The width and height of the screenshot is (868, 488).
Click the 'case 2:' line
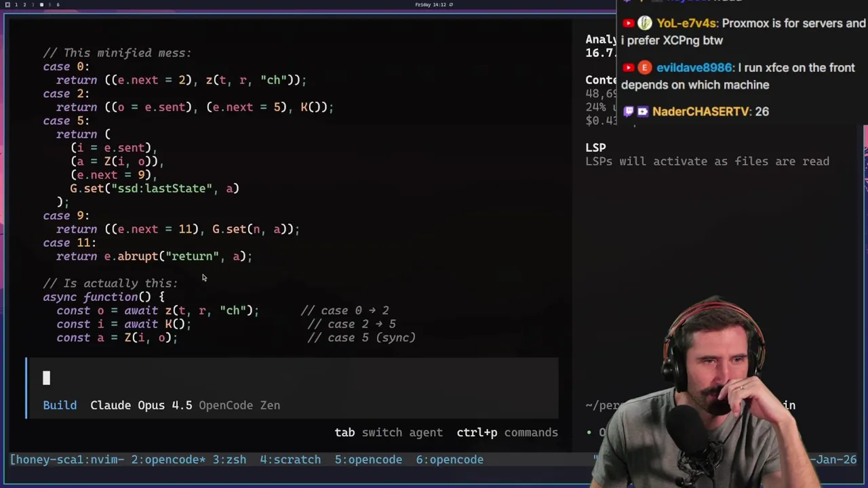[x=66, y=94]
